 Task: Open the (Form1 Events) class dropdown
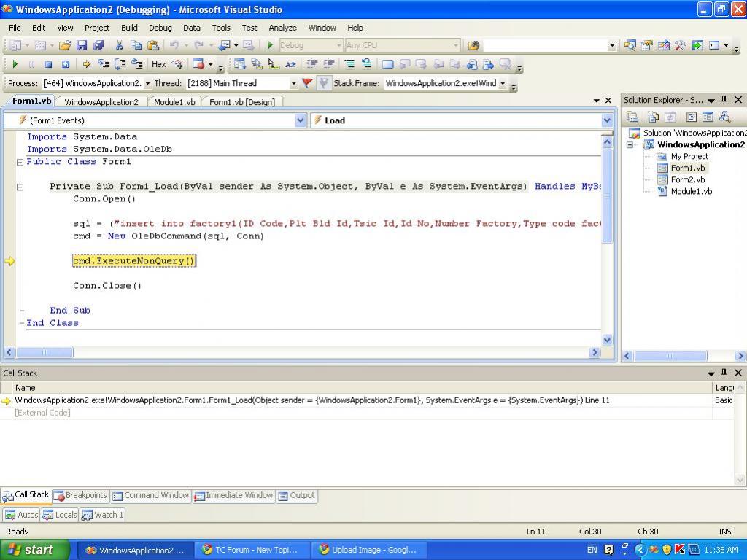(300, 120)
